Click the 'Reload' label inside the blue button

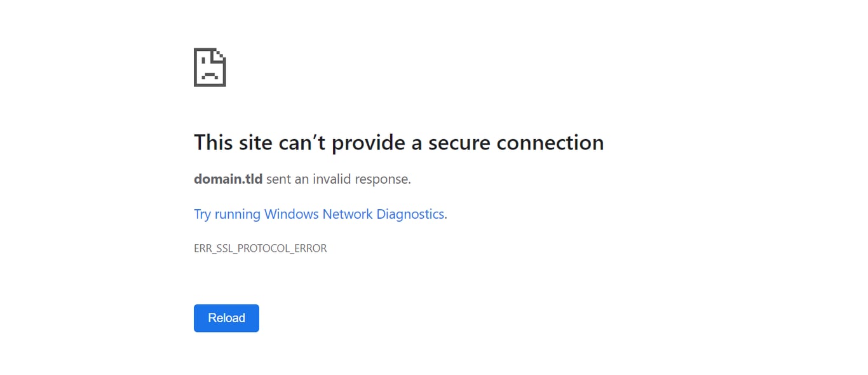[x=226, y=318]
